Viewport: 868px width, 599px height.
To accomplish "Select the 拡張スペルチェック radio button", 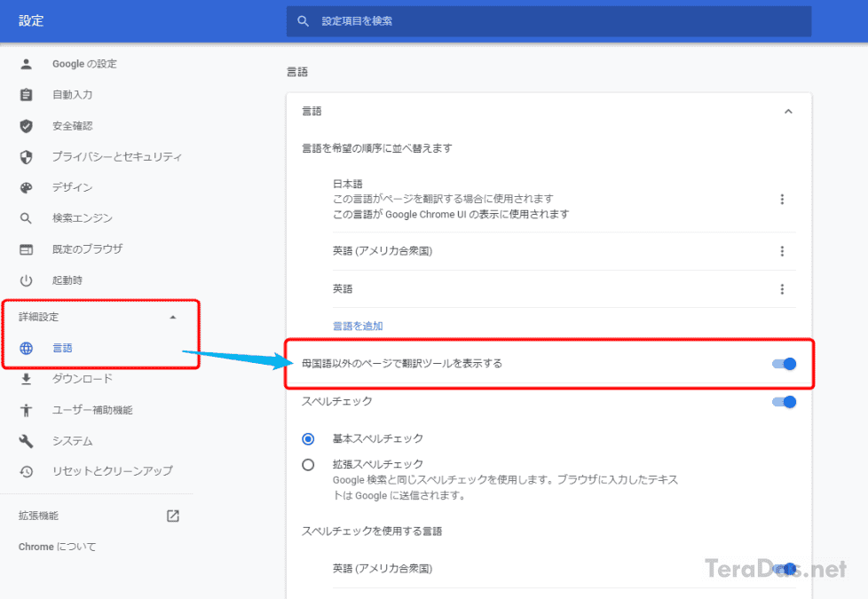I will [x=308, y=464].
